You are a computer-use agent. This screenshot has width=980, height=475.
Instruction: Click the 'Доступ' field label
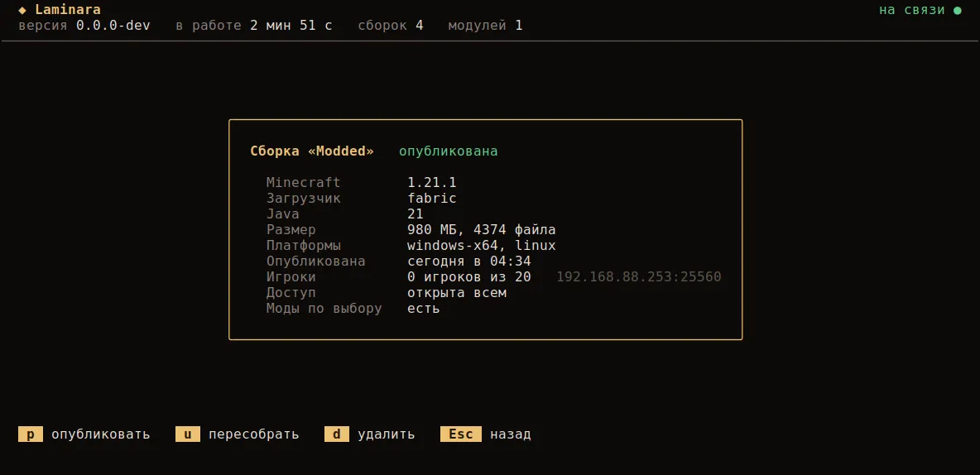[291, 292]
